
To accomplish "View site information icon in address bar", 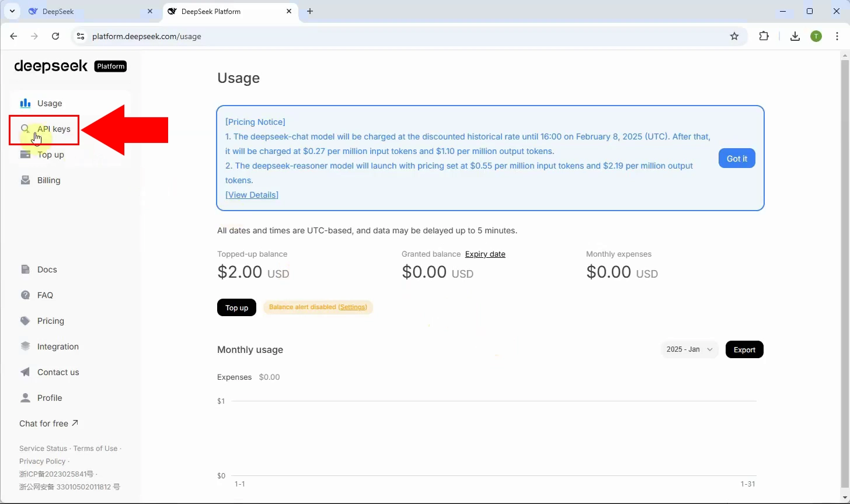I will pos(81,36).
